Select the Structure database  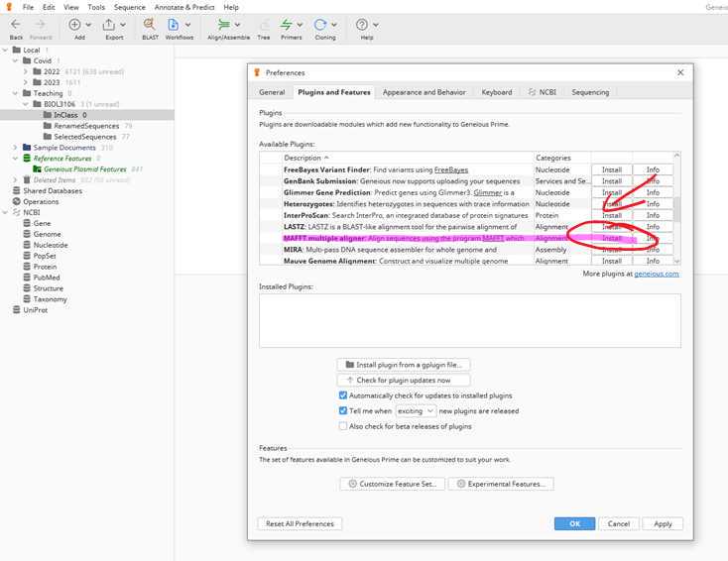coord(49,288)
